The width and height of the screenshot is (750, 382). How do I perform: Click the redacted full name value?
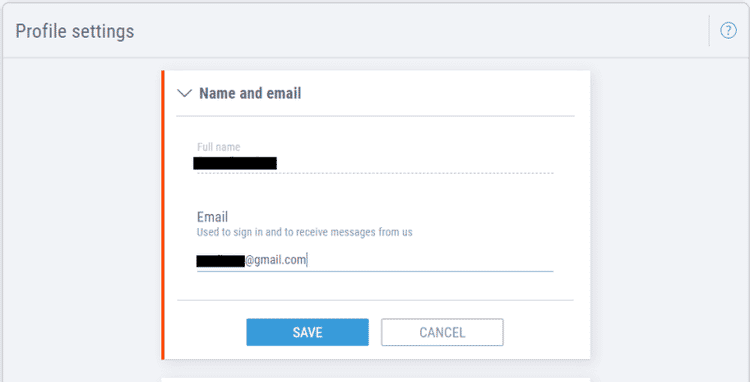[x=235, y=163]
